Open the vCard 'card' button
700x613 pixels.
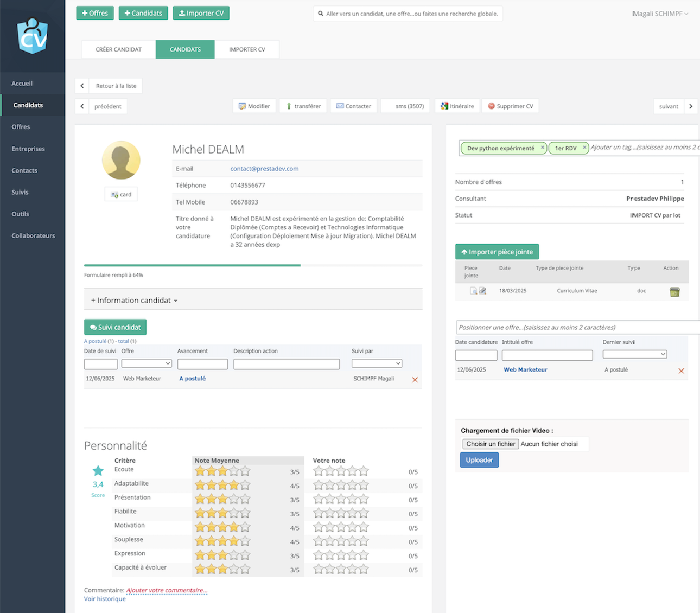click(121, 195)
